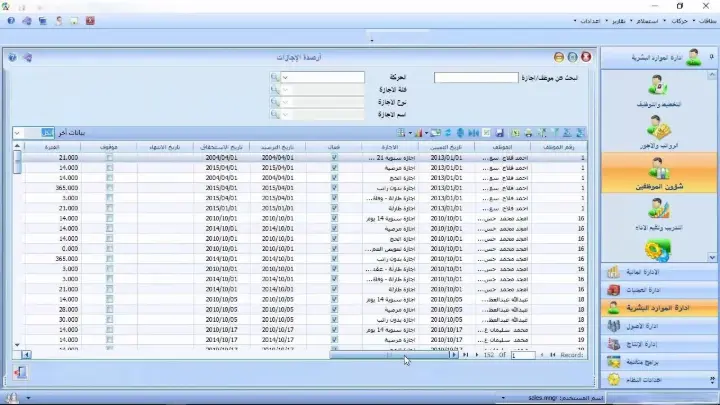Screen dimensions: 720x405
Task: Toggle موقوف checkbox in first grid row
Action: [109, 158]
